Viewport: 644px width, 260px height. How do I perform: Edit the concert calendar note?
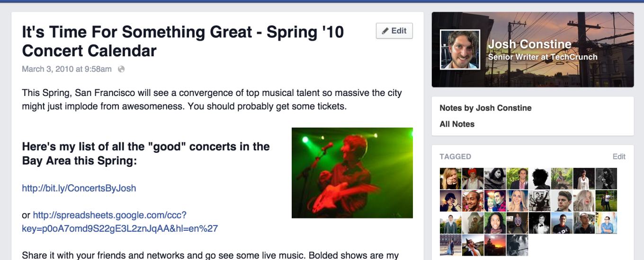pos(394,31)
